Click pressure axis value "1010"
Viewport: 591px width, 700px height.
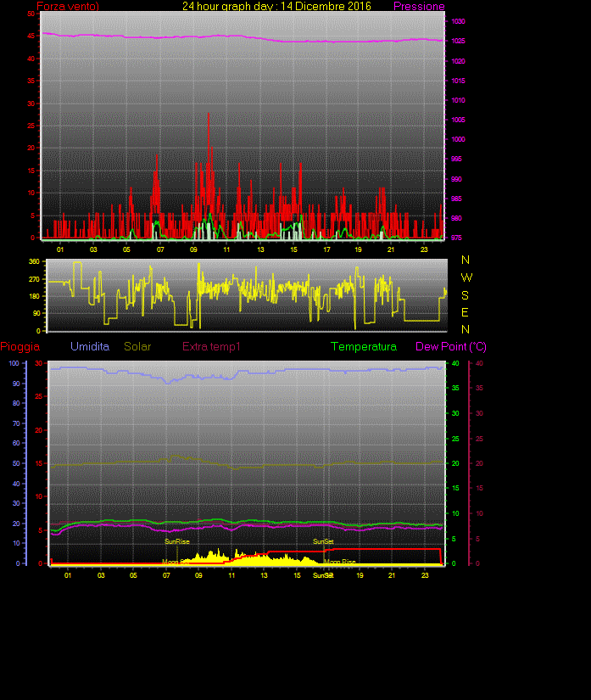point(458,100)
